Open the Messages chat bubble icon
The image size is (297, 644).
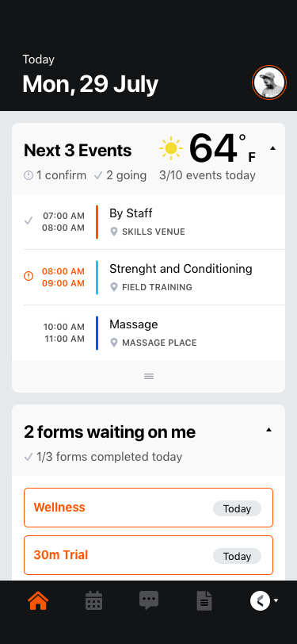point(149,601)
